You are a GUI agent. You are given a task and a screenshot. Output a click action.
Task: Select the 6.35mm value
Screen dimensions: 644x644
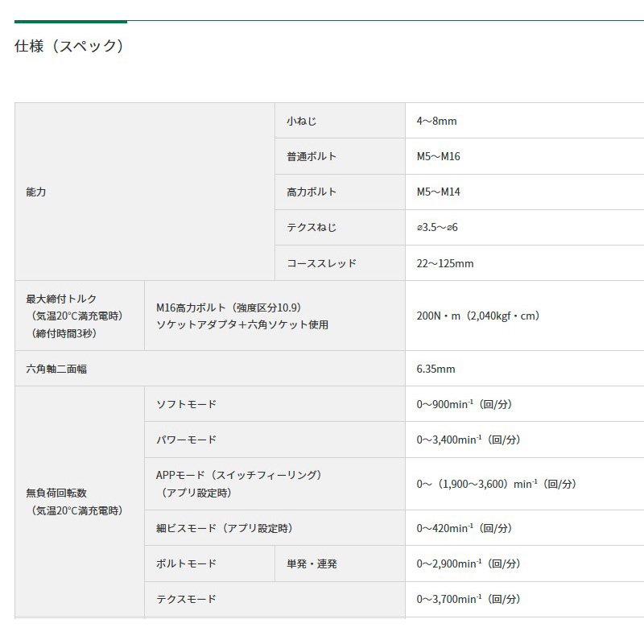coord(436,369)
